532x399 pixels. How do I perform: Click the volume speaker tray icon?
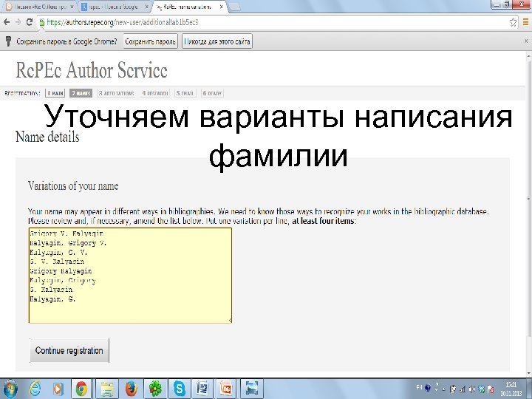pyautogui.click(x=471, y=389)
